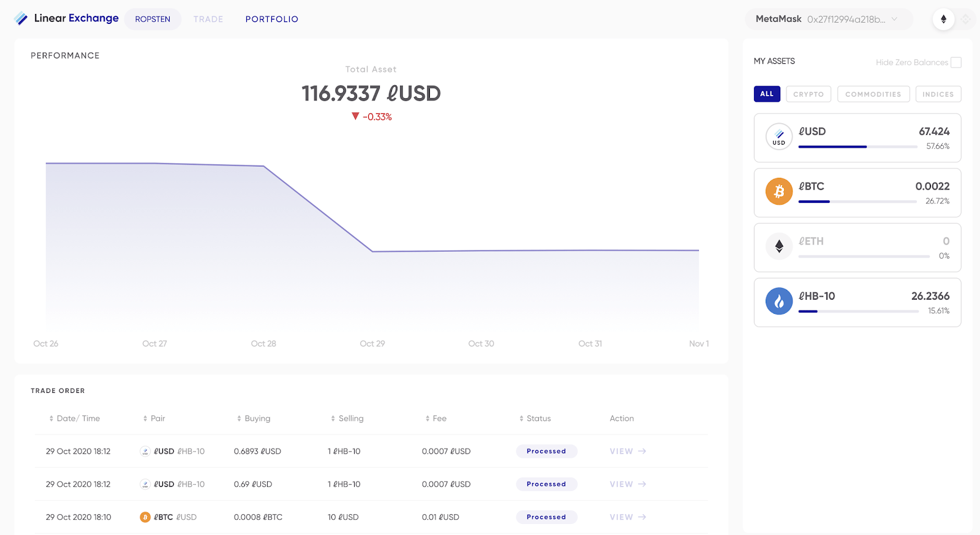Click the blue ℓHB-10 flame icon
This screenshot has height=535, width=980.
pyautogui.click(x=779, y=302)
